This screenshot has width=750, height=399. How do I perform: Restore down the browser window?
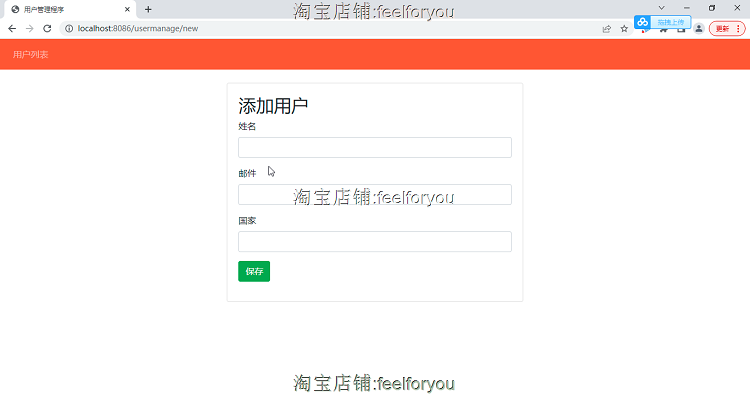click(x=712, y=8)
